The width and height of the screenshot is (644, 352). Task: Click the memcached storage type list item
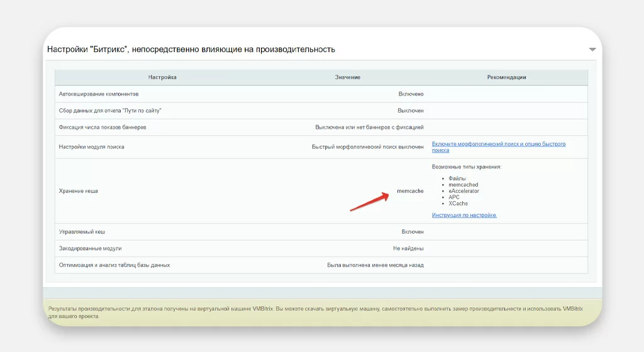click(463, 185)
